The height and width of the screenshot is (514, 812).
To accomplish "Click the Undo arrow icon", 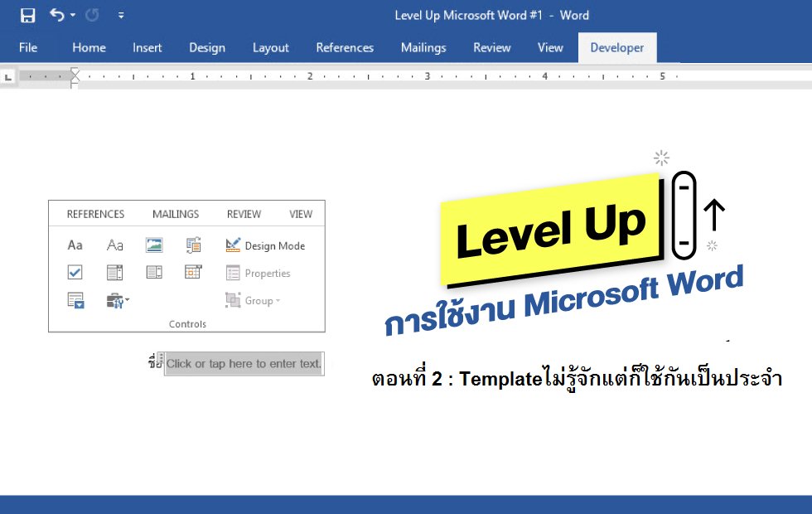I will click(56, 15).
